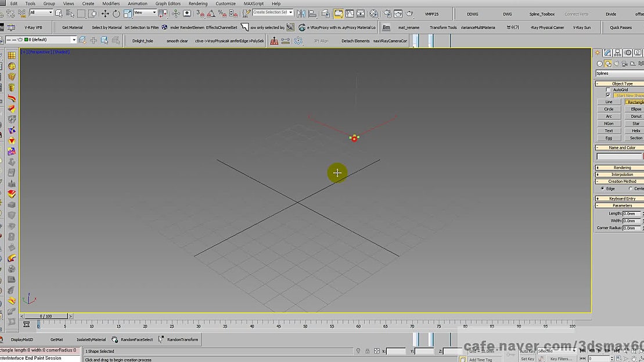The image size is (644, 362).
Task: Uncheck Start New Shape
Action: 607,95
